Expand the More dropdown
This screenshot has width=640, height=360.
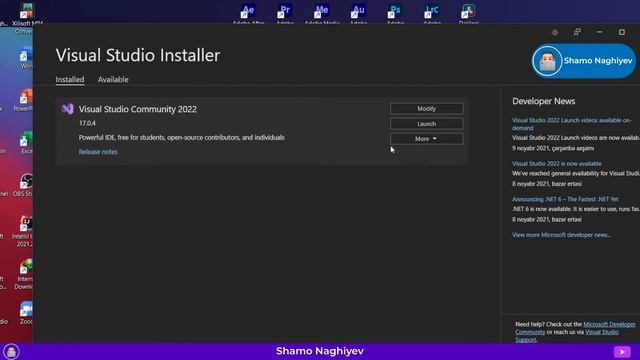point(427,139)
